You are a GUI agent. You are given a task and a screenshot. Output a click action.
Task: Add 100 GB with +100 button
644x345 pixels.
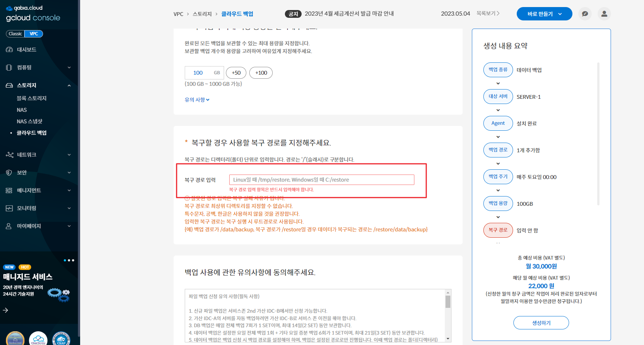261,73
